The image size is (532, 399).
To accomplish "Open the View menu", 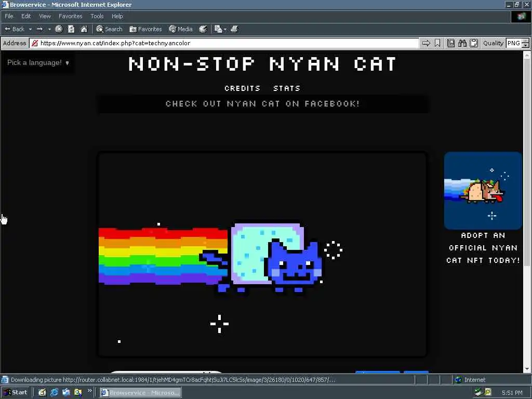I will 45,16.
